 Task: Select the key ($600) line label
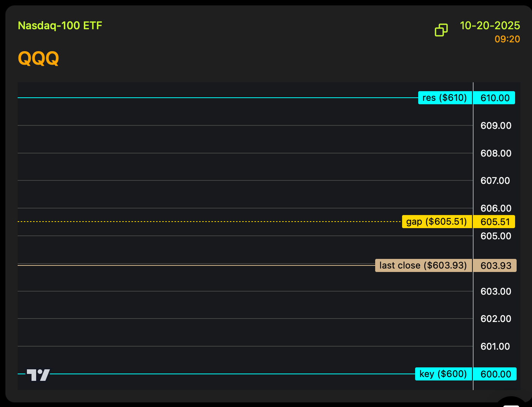pos(443,374)
